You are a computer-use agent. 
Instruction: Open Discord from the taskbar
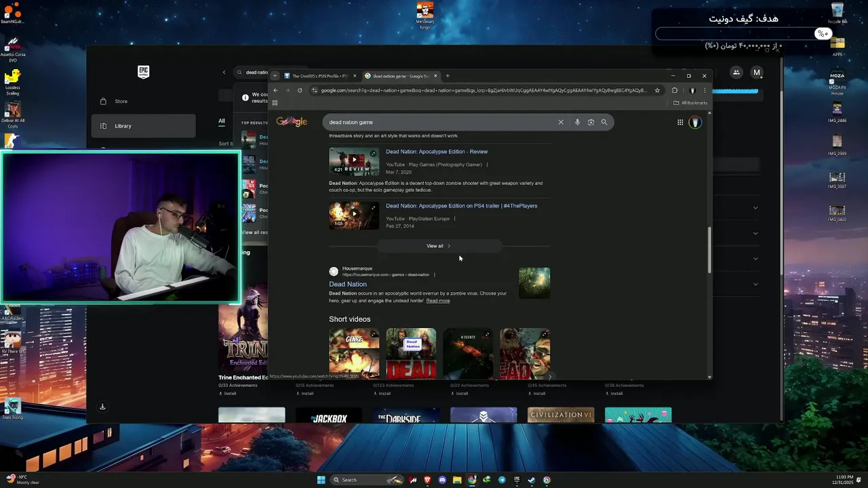[x=442, y=480]
